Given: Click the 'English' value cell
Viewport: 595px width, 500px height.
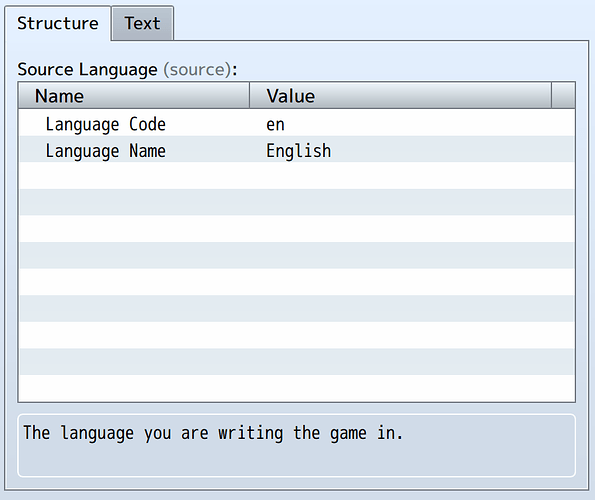Looking at the screenshot, I should tap(298, 151).
